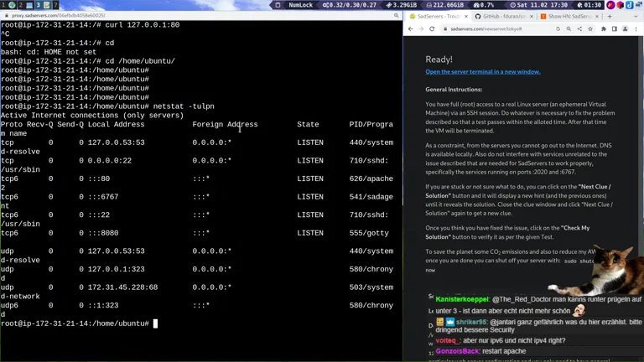
Task: Click the :::8080 local address
Action: click(103, 233)
